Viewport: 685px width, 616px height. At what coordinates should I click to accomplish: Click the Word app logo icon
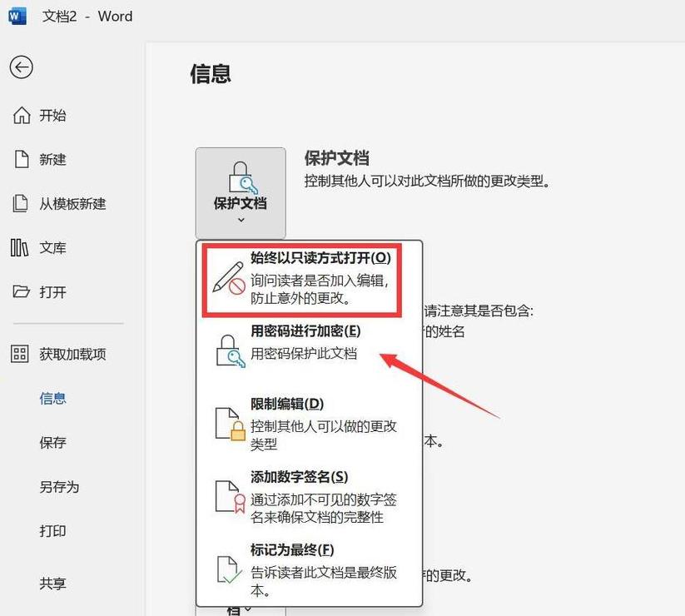click(17, 16)
